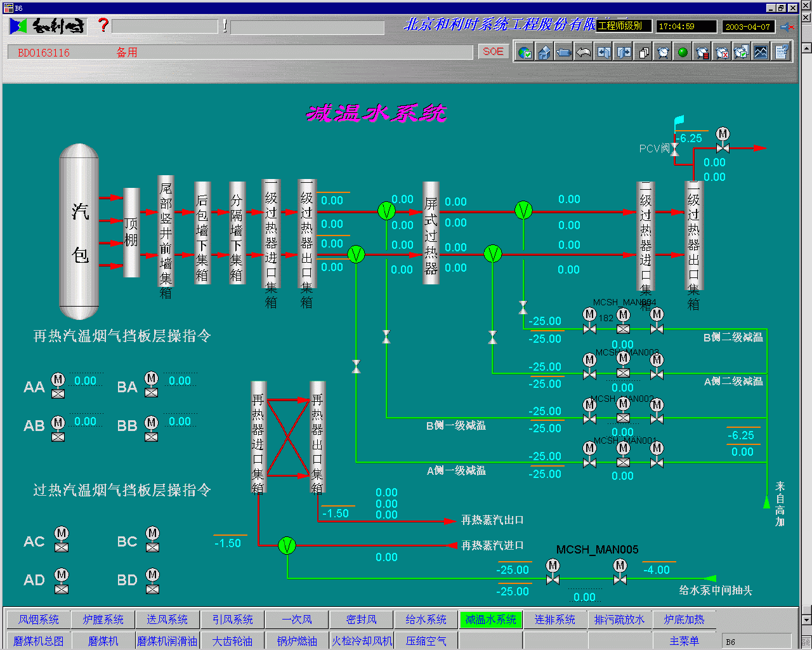This screenshot has height=650, width=812.
Task: Click motor valve beside -25.00 on feedwater pump line
Action: coord(553,571)
